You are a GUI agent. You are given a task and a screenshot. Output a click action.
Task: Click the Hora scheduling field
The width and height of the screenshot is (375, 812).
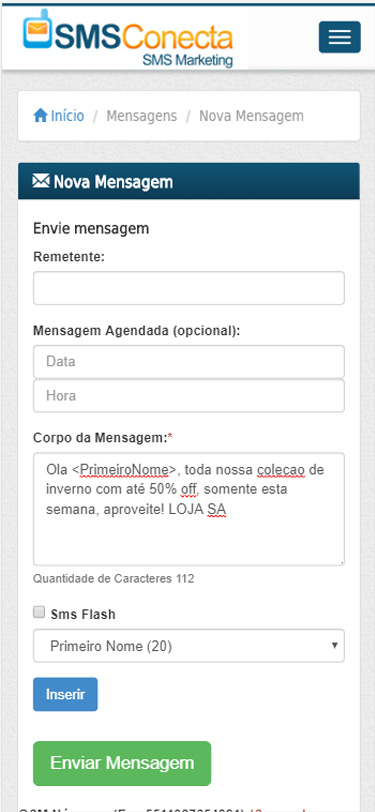(x=189, y=396)
